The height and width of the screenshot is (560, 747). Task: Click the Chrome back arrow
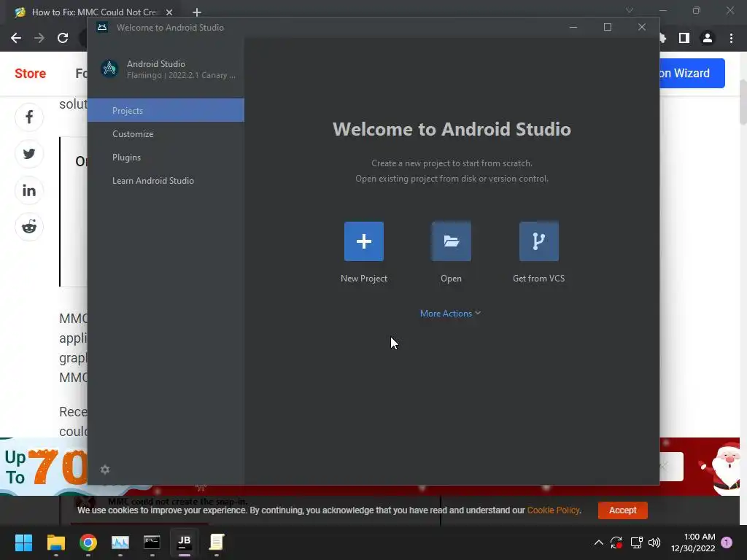pos(16,38)
